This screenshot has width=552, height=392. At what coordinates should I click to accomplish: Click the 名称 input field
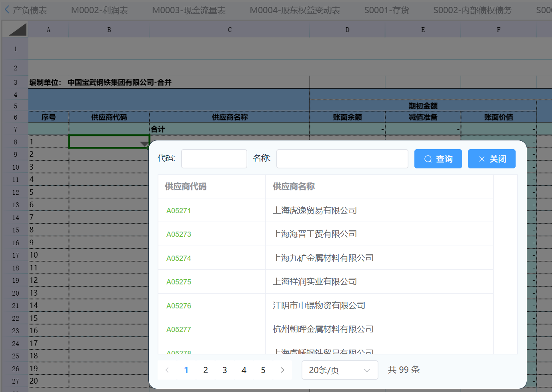[342, 159]
